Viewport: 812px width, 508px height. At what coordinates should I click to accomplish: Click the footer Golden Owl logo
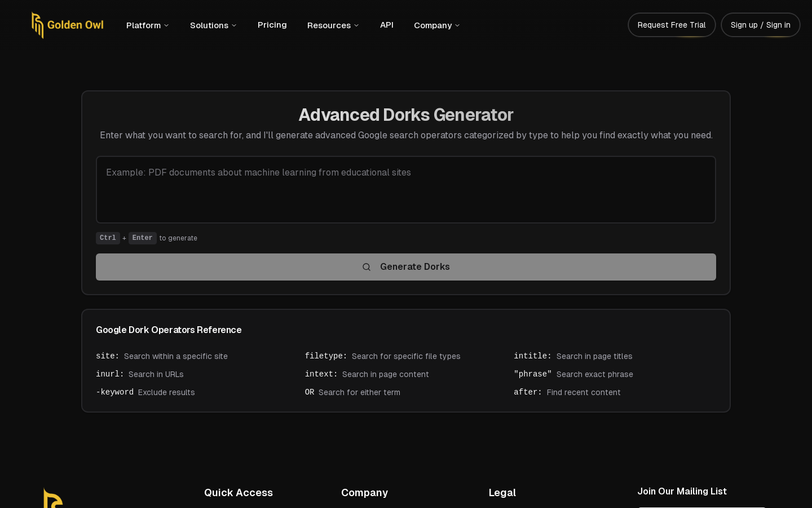(53, 498)
